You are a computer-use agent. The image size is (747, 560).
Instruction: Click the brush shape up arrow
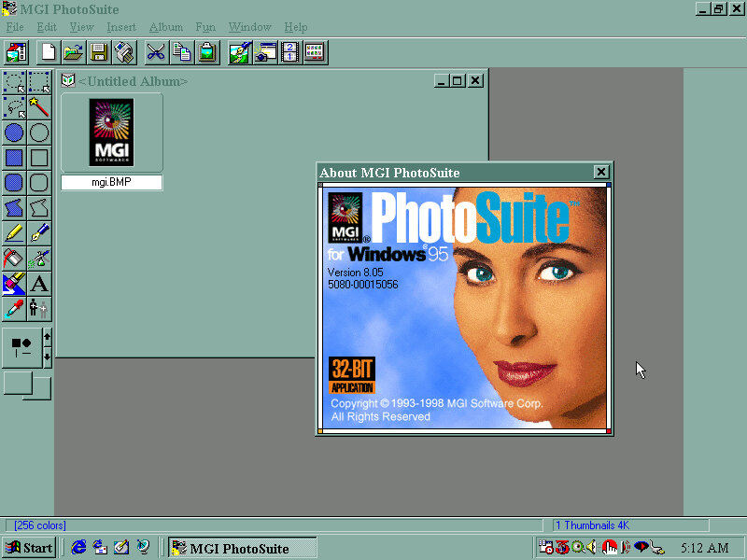(48, 336)
